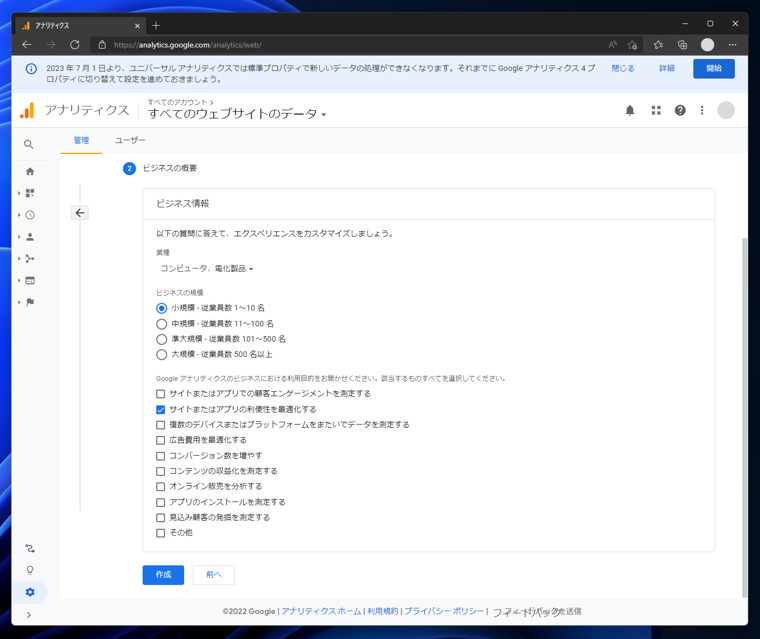This screenshot has height=639, width=760.
Task: Open the Audience person icon in the sidebar
Action: pos(30,237)
